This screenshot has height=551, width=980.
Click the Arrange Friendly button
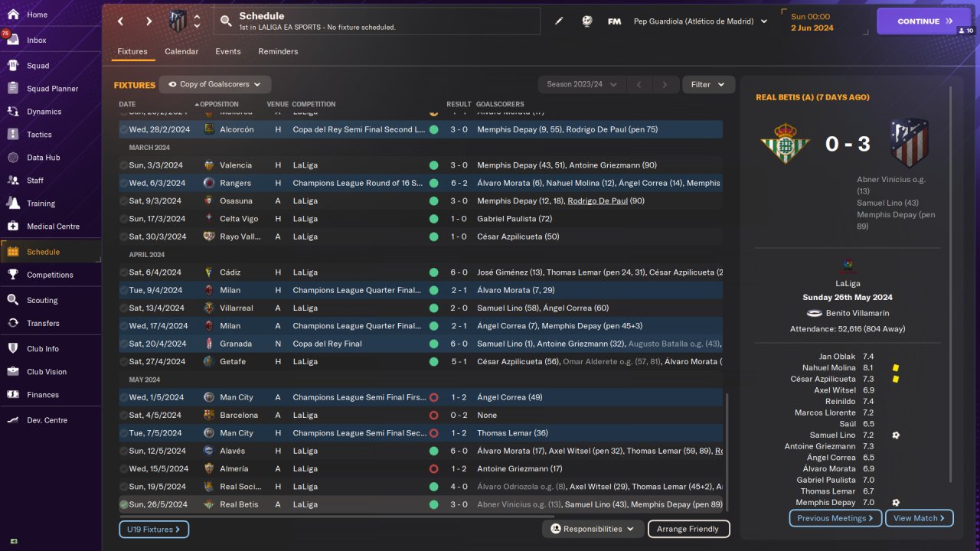pos(688,529)
